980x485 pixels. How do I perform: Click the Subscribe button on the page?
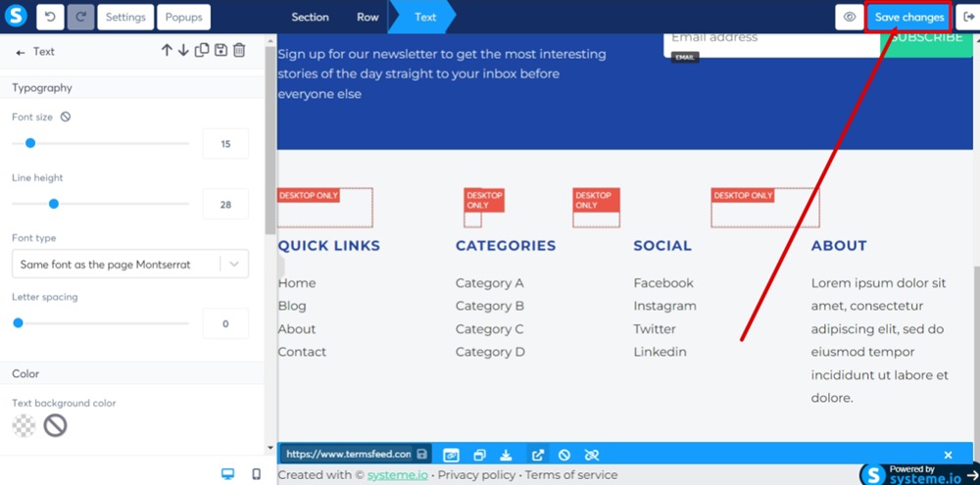(x=926, y=44)
